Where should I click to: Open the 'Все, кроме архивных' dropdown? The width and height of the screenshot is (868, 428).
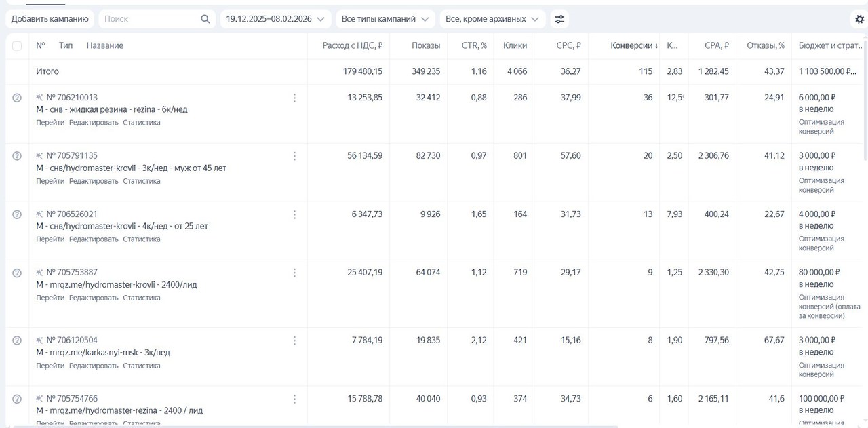(x=492, y=19)
